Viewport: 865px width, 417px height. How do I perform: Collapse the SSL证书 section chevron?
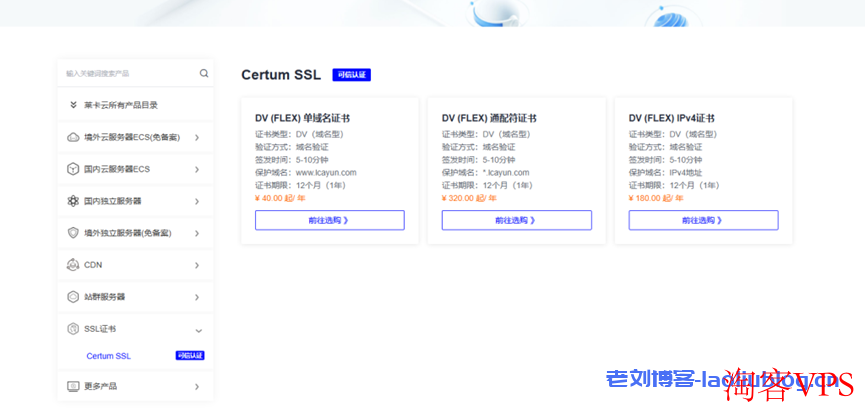[199, 330]
